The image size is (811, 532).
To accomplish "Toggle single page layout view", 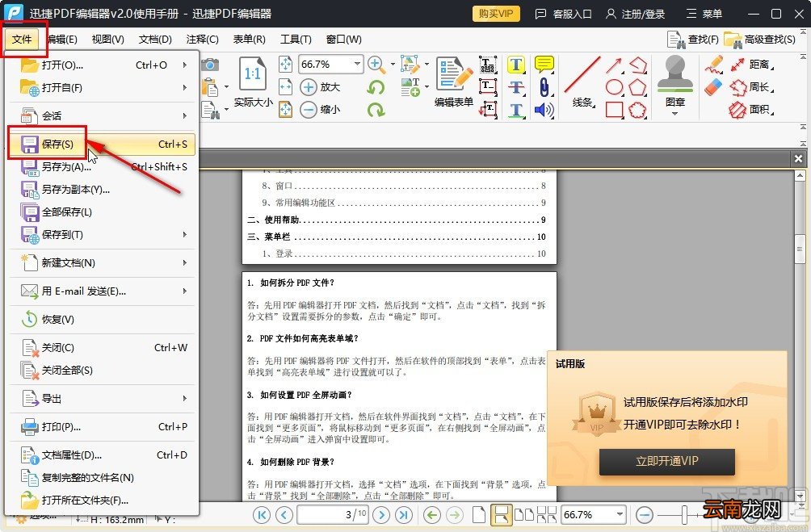I will (480, 514).
